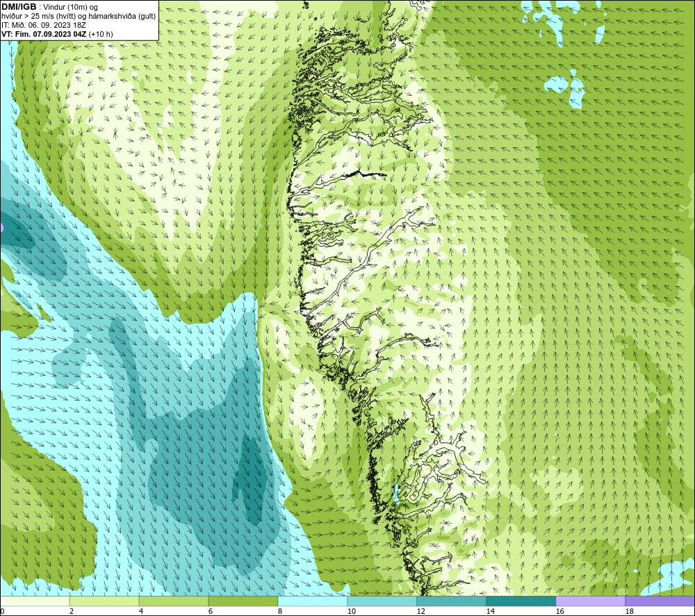
Task: Click the '(+10 h)' forecast offset text
Action: [x=101, y=34]
